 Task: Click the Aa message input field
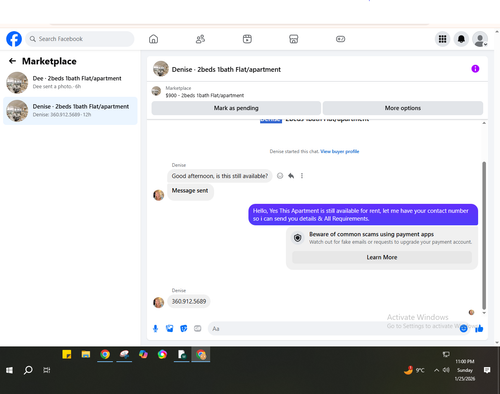click(x=334, y=329)
